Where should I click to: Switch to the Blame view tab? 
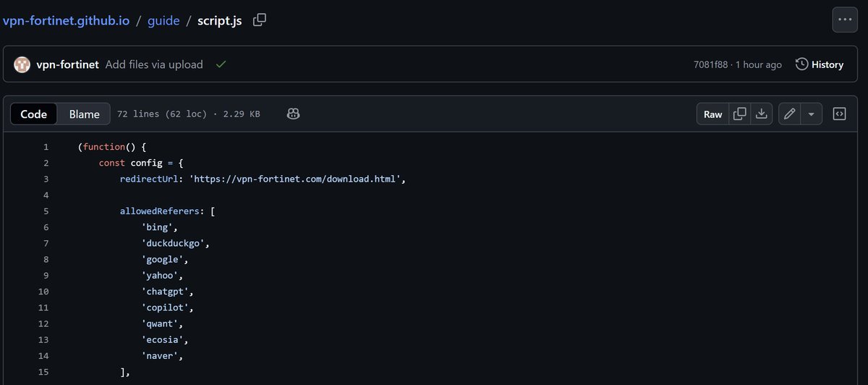click(84, 114)
